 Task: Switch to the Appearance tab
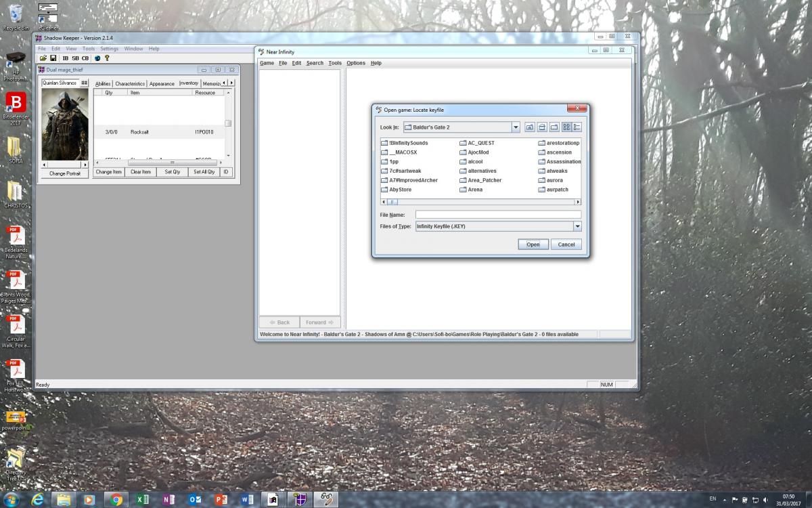coord(162,83)
